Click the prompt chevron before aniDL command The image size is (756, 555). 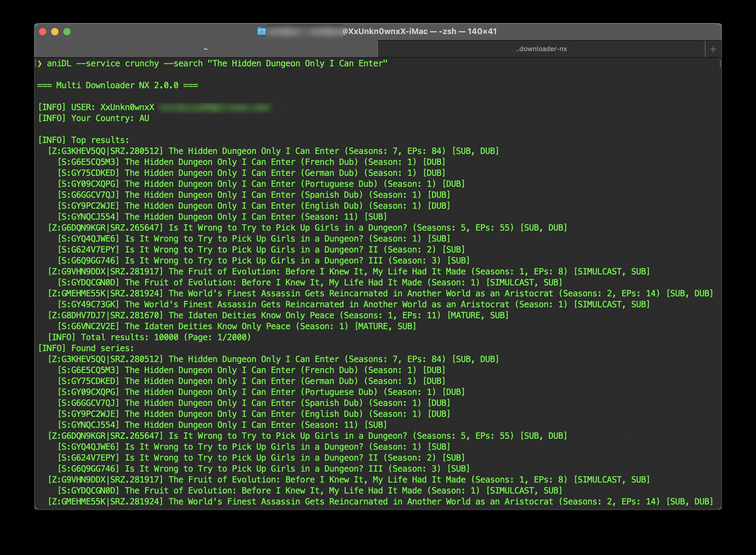click(x=40, y=64)
